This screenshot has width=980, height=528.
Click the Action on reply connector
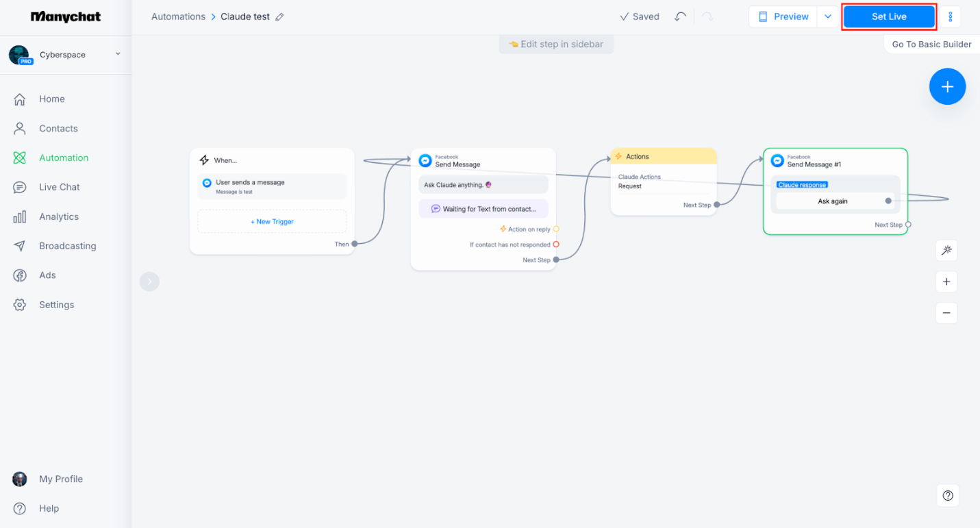point(556,229)
